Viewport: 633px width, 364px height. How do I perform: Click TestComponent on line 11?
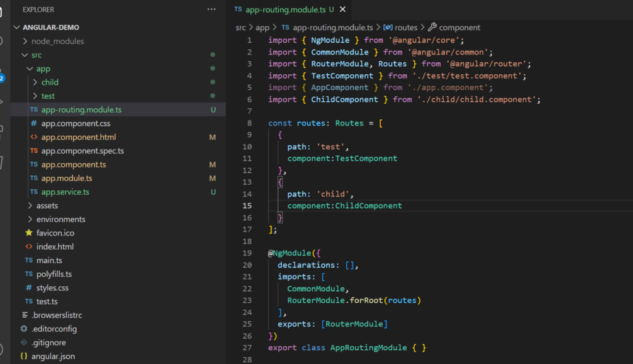coord(366,159)
